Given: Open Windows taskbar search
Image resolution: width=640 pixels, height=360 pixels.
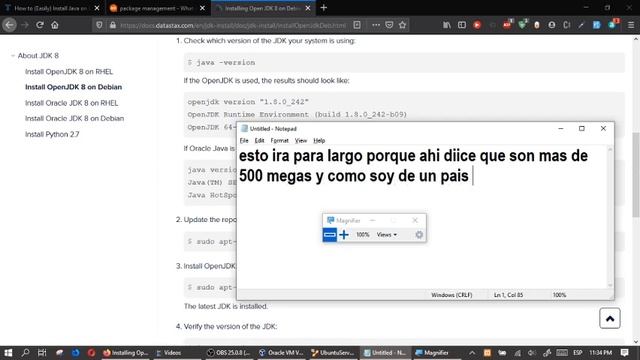Looking at the screenshot, I should (25, 353).
